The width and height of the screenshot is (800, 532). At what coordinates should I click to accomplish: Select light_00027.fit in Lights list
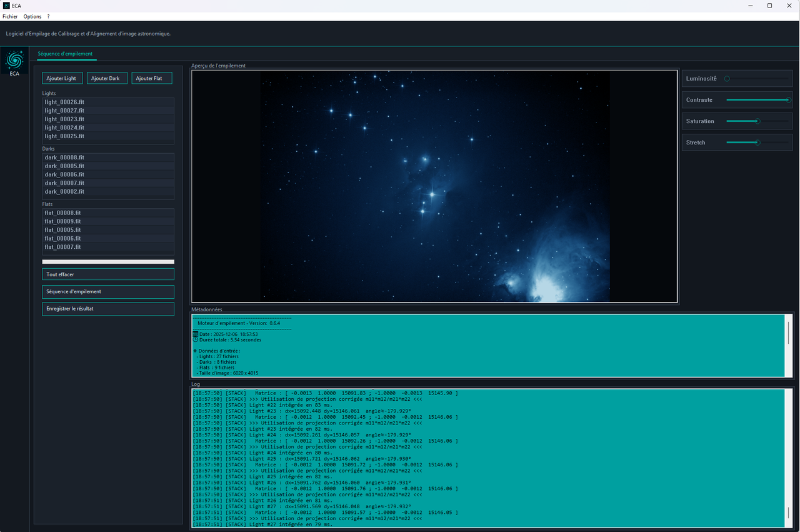108,111
